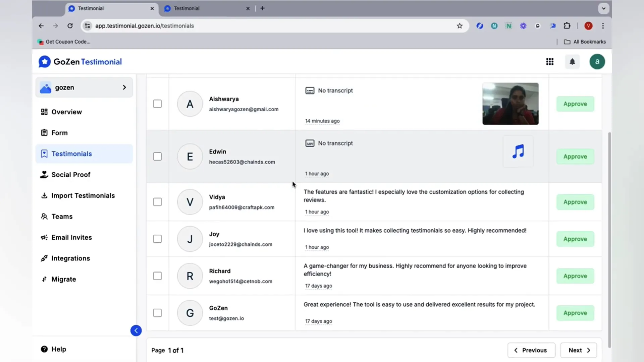Click the GoZen Testimonial logo
The width and height of the screenshot is (644, 362).
tap(80, 62)
